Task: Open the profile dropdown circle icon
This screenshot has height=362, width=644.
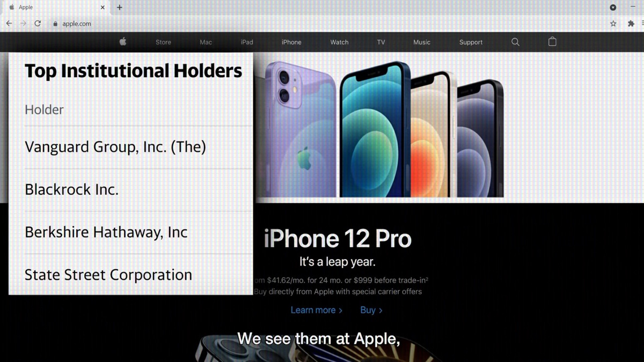Action: pos(613,8)
